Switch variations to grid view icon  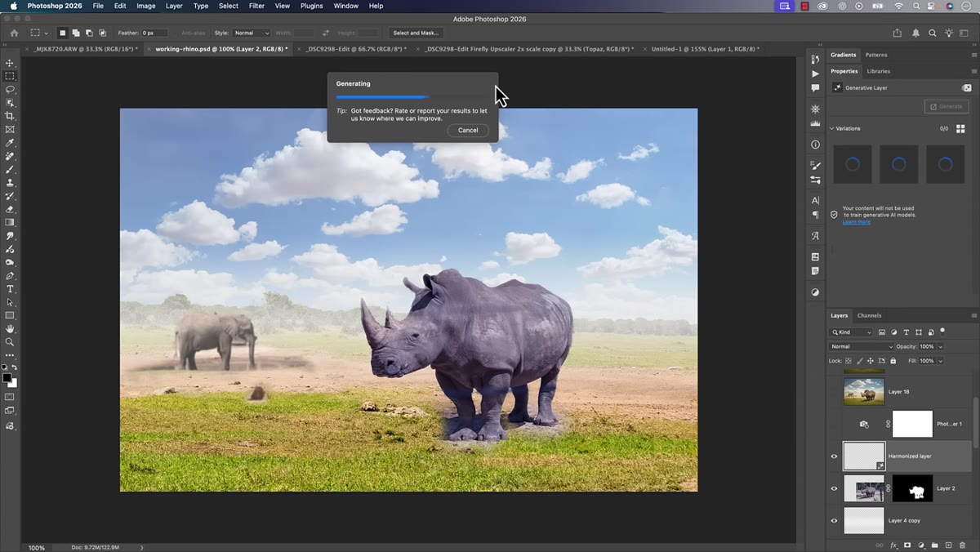960,129
